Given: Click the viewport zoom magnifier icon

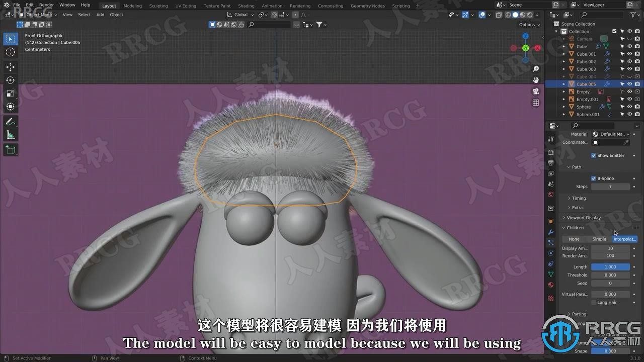Looking at the screenshot, I should coord(536,68).
